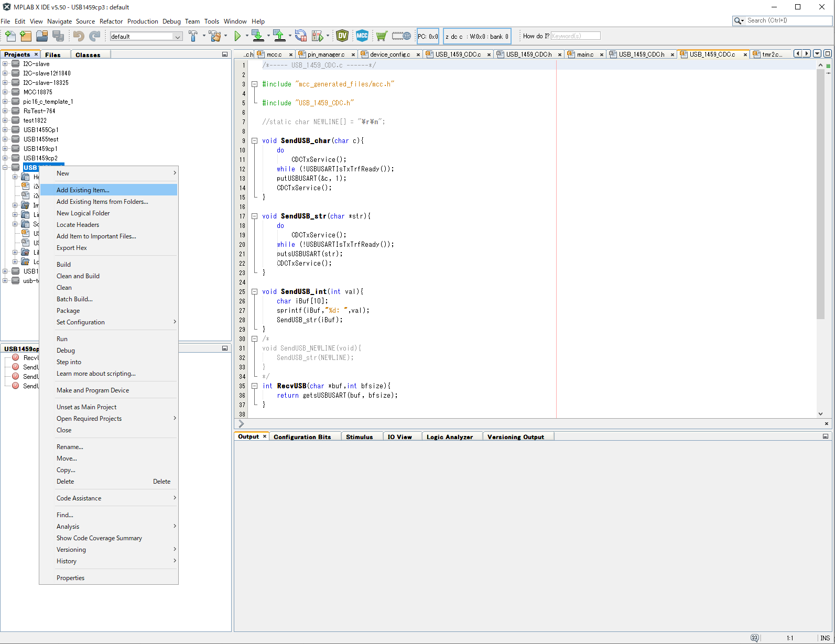Open the Production menu
Screen dimensions: 835x644
143,21
